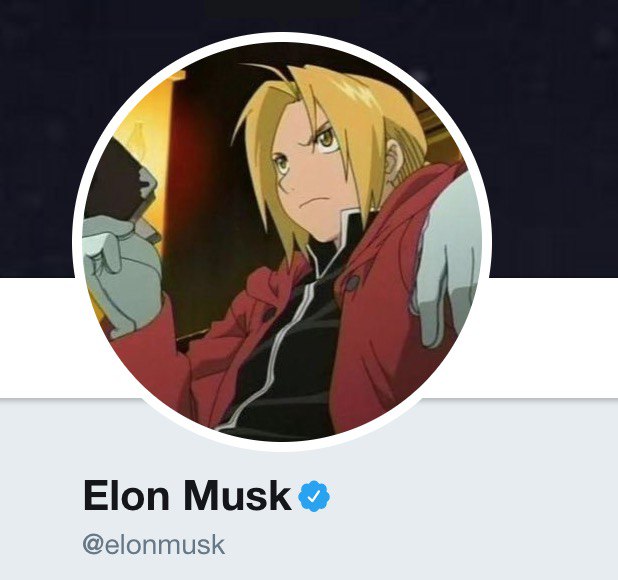Click the word Musk in the profile name
This screenshot has height=580, width=618.
click(x=237, y=495)
